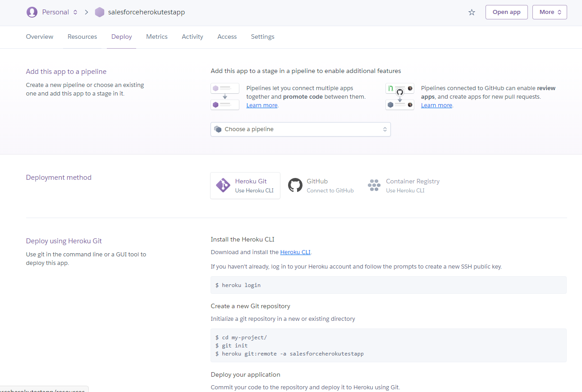Follow the Heroku CLI download link

[295, 252]
